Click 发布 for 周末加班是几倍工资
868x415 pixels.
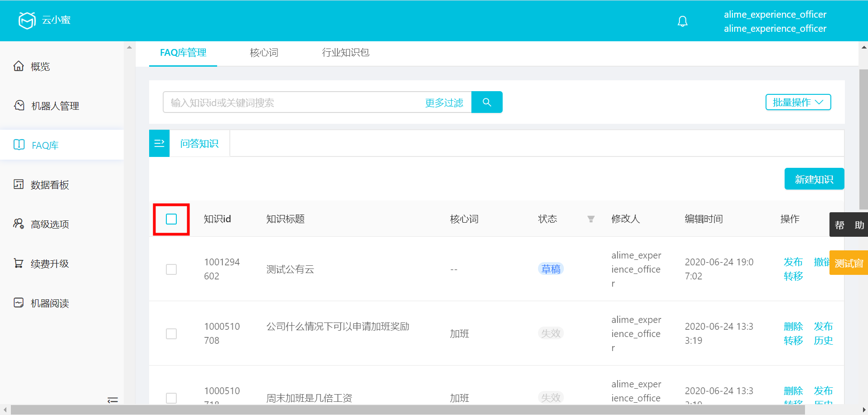coord(823,391)
